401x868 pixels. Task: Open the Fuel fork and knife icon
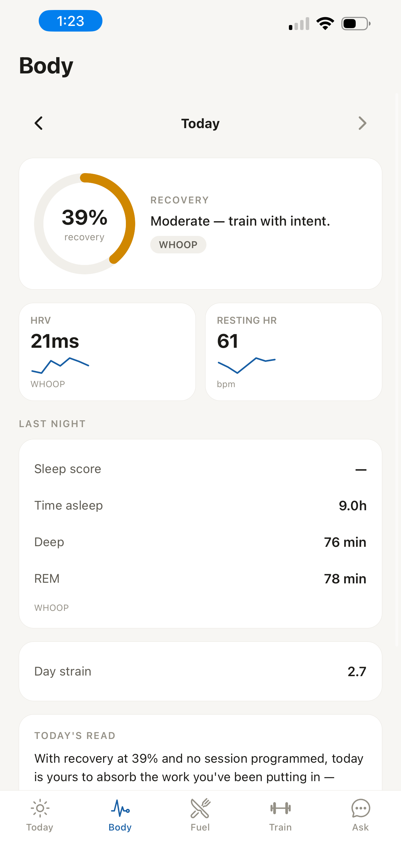[x=200, y=808]
